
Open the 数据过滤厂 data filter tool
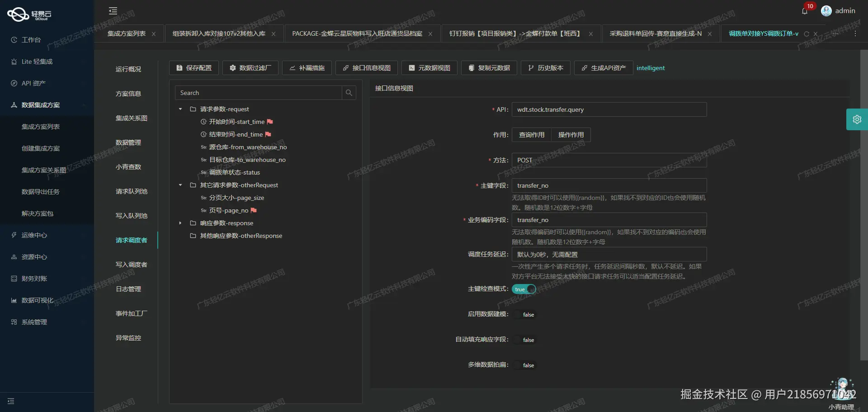click(250, 68)
